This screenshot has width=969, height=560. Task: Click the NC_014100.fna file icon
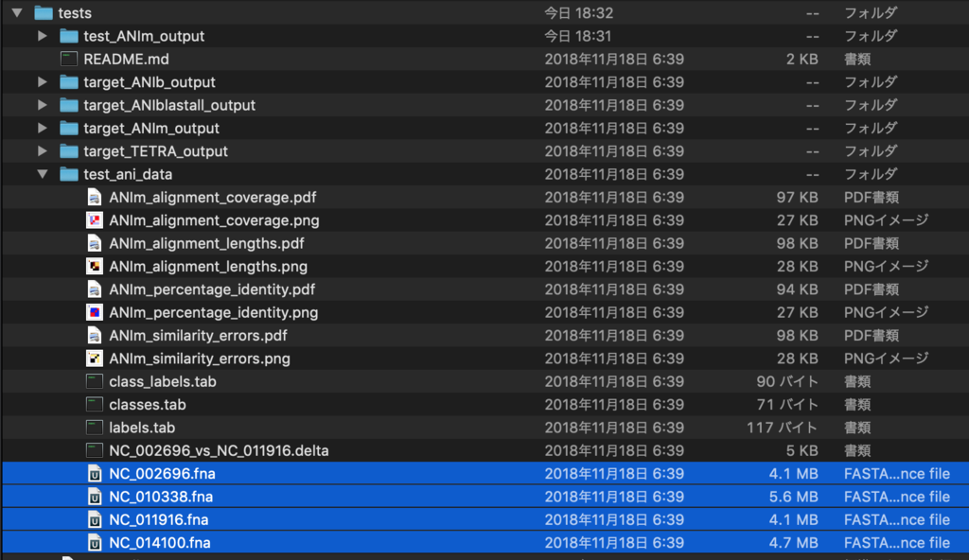pos(94,543)
